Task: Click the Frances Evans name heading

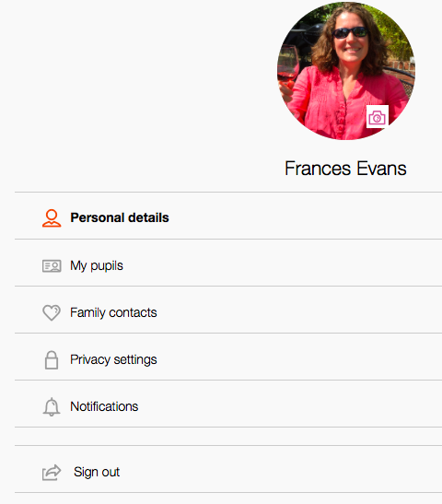Action: coord(345,169)
